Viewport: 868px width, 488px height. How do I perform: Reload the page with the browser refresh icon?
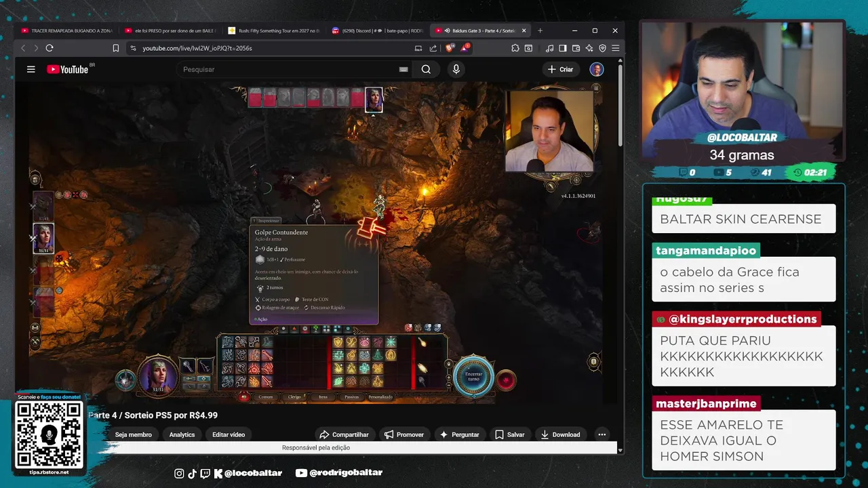(x=50, y=48)
